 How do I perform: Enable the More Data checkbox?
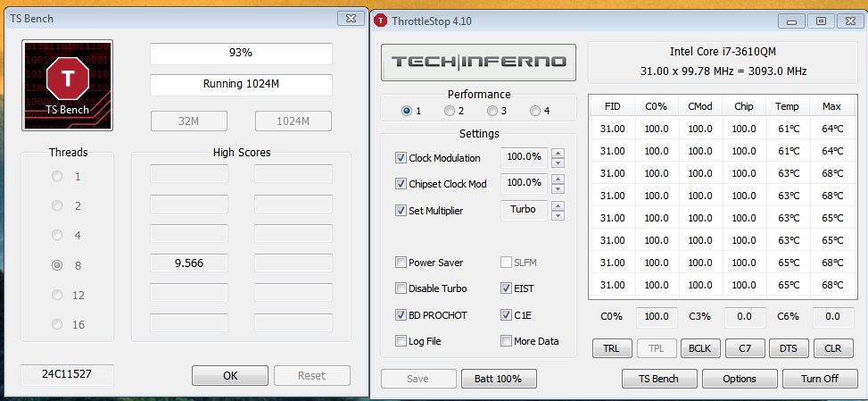[506, 341]
